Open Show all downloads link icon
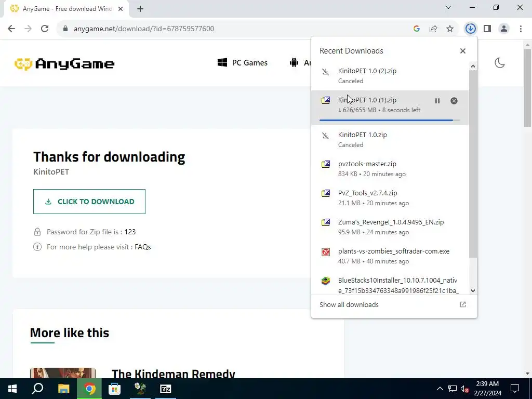Viewport: 532px width, 399px height. pyautogui.click(x=463, y=304)
